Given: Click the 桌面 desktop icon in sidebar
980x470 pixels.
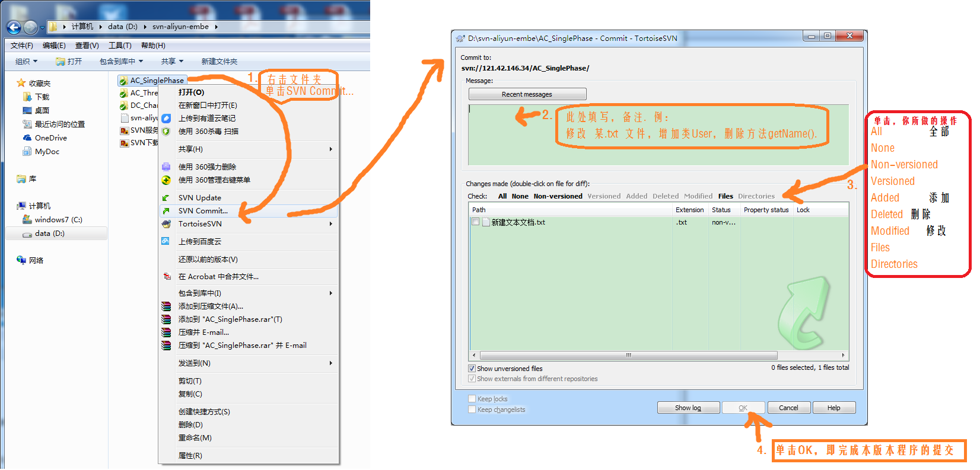Looking at the screenshot, I should pyautogui.click(x=27, y=110).
